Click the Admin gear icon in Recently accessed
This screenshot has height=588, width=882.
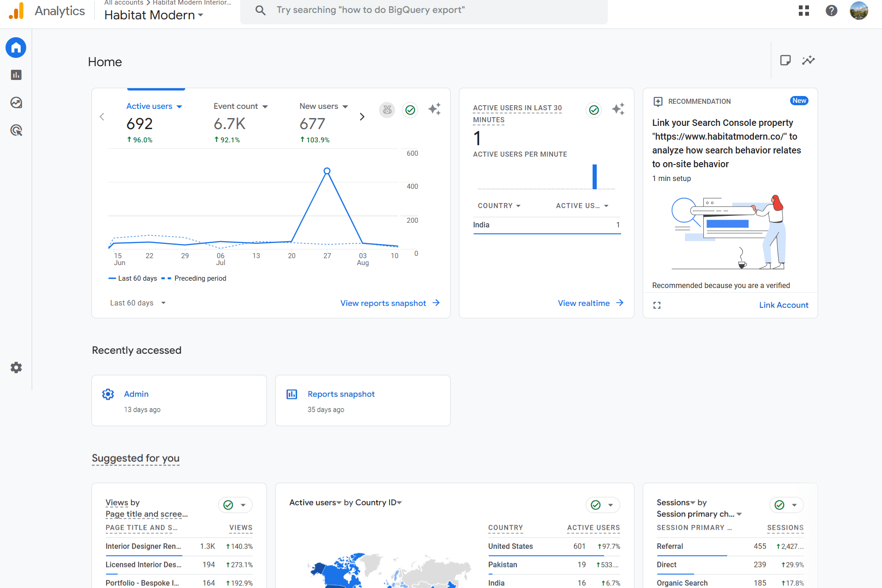(x=108, y=394)
